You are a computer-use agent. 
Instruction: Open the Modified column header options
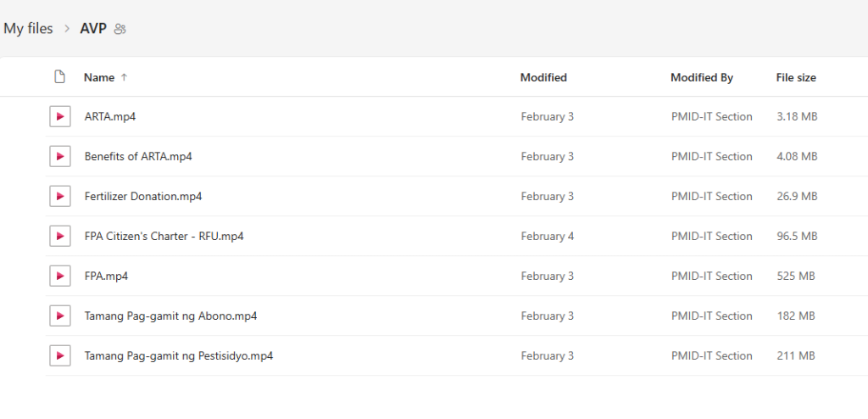pos(543,77)
